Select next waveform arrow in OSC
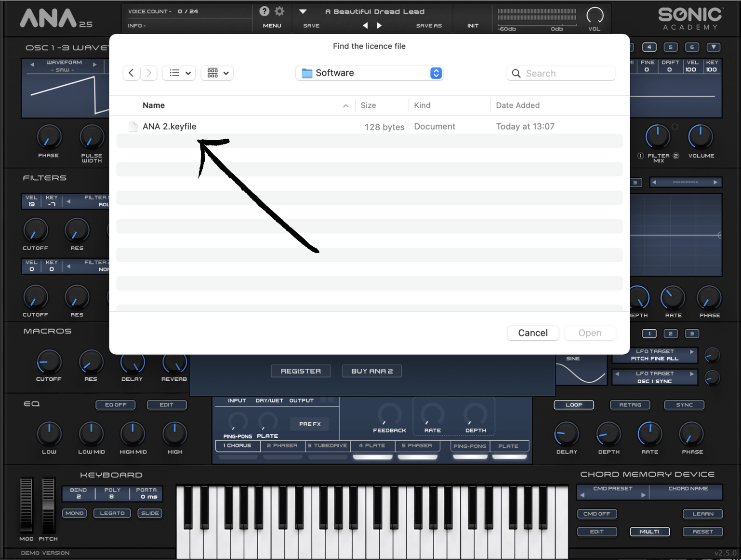The width and height of the screenshot is (741, 560). [95, 64]
